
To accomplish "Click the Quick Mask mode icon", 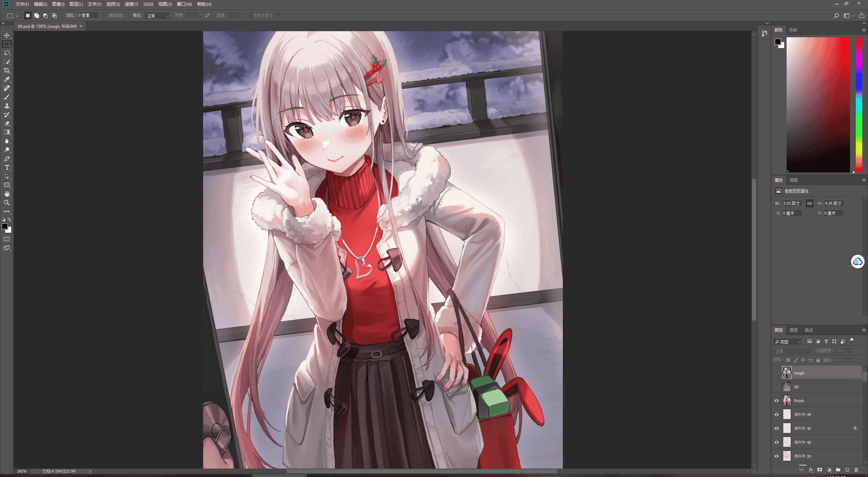I will coord(7,239).
